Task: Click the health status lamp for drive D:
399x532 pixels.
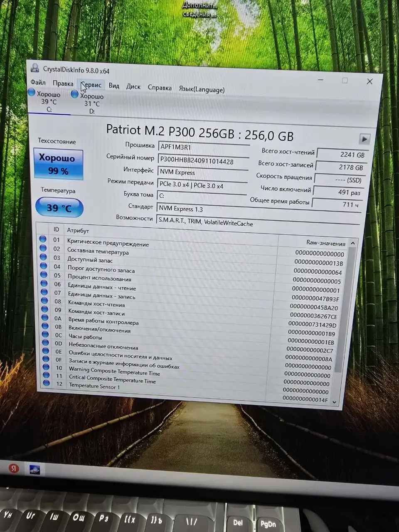Action: [74, 94]
